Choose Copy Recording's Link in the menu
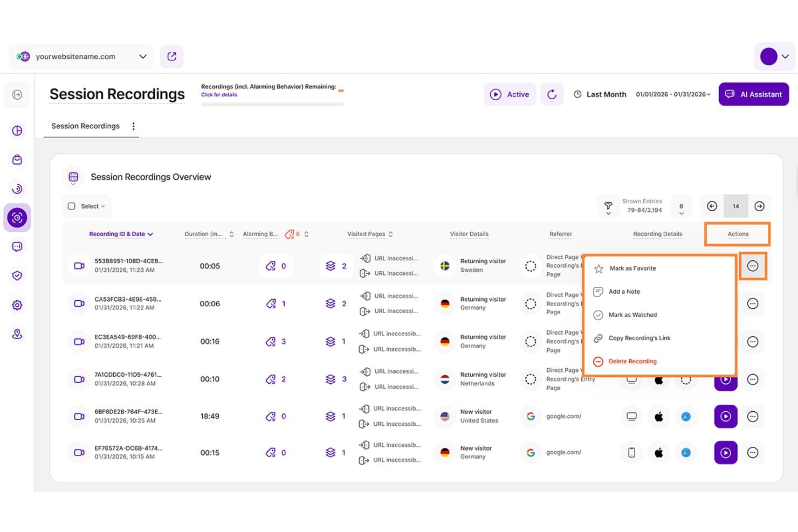The height and width of the screenshot is (532, 798). pyautogui.click(x=632, y=338)
